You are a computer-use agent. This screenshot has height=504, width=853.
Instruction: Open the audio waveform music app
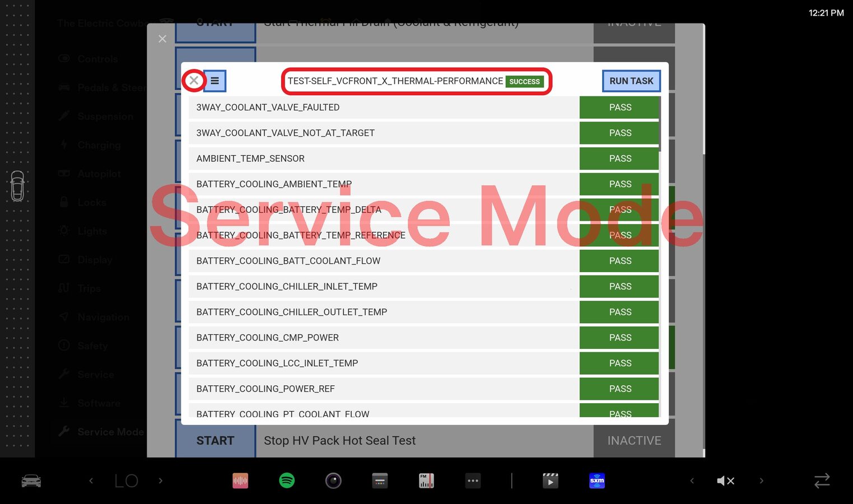coord(240,480)
